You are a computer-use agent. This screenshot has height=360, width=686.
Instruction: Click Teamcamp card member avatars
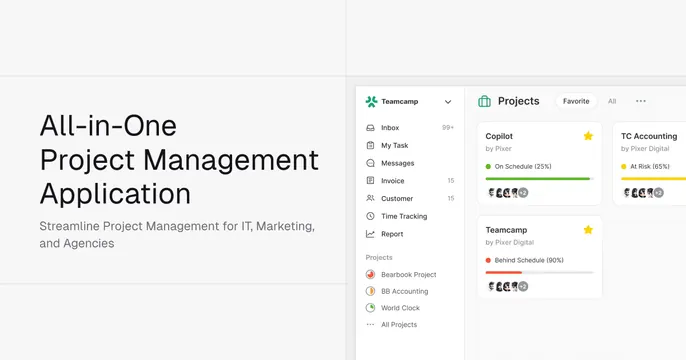[508, 286]
